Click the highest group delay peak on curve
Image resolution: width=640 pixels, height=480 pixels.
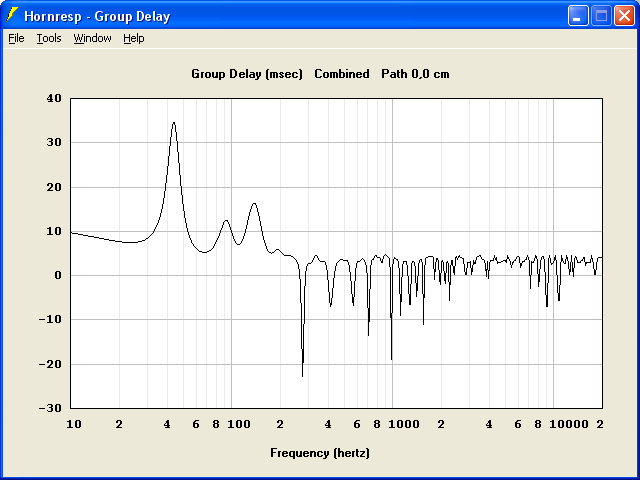pos(174,122)
